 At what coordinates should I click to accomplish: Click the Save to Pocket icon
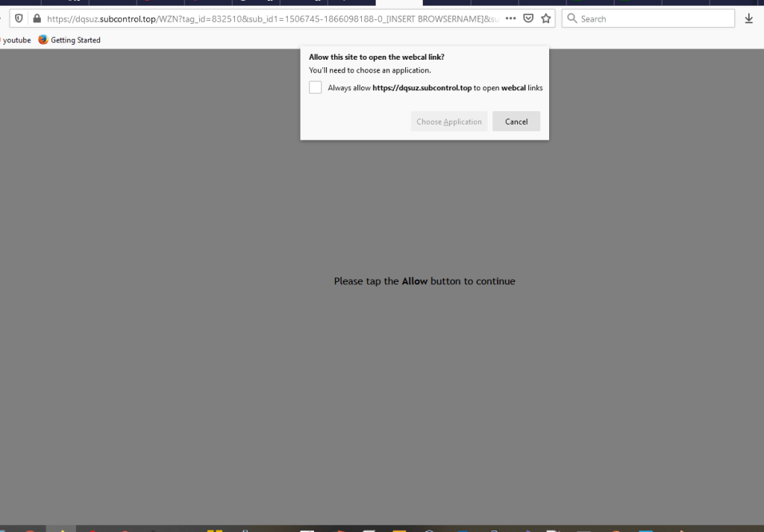pyautogui.click(x=528, y=19)
